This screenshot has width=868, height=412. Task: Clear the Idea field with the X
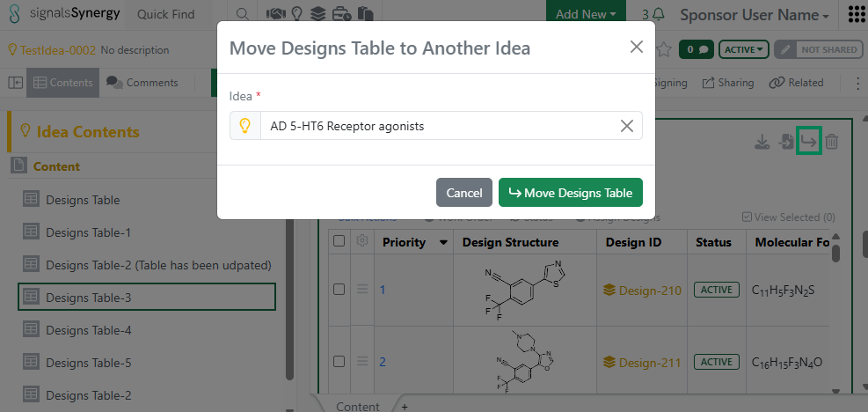[x=627, y=126]
